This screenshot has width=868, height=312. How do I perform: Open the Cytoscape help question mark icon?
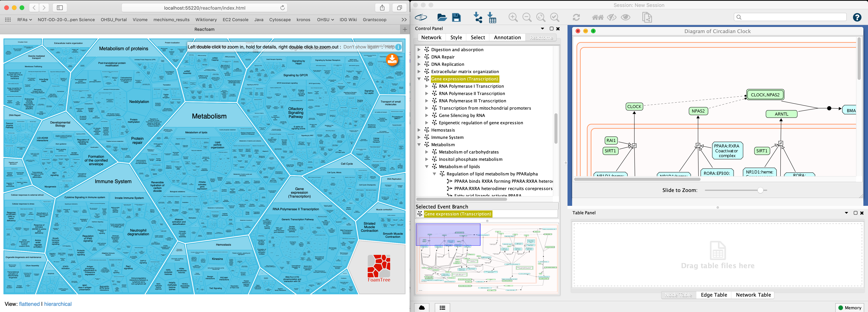coord(857,17)
